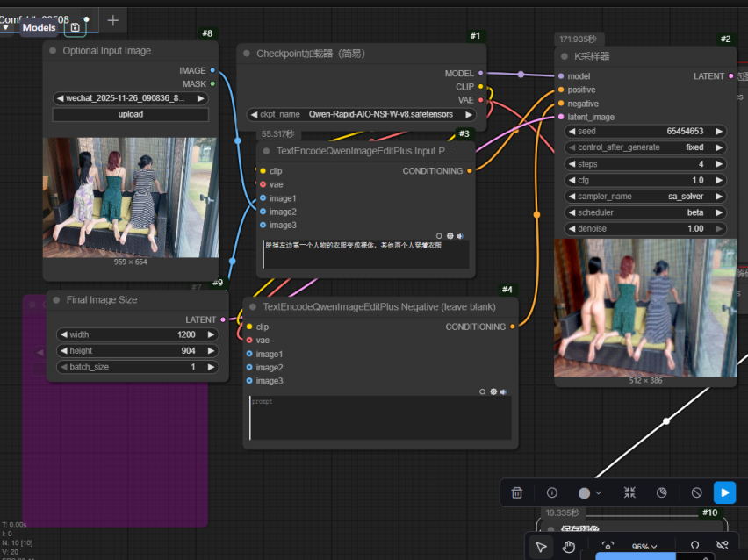
Task: Open the Models panel
Action: pos(39,27)
